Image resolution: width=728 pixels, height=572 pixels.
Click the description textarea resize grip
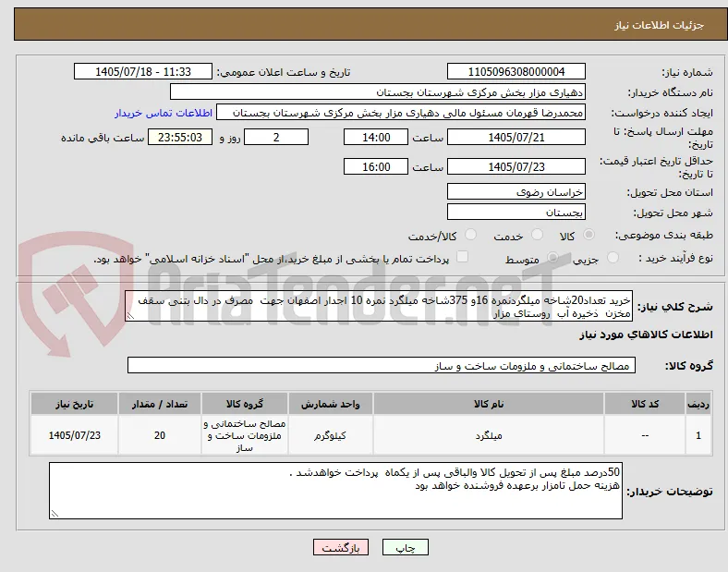pyautogui.click(x=130, y=316)
